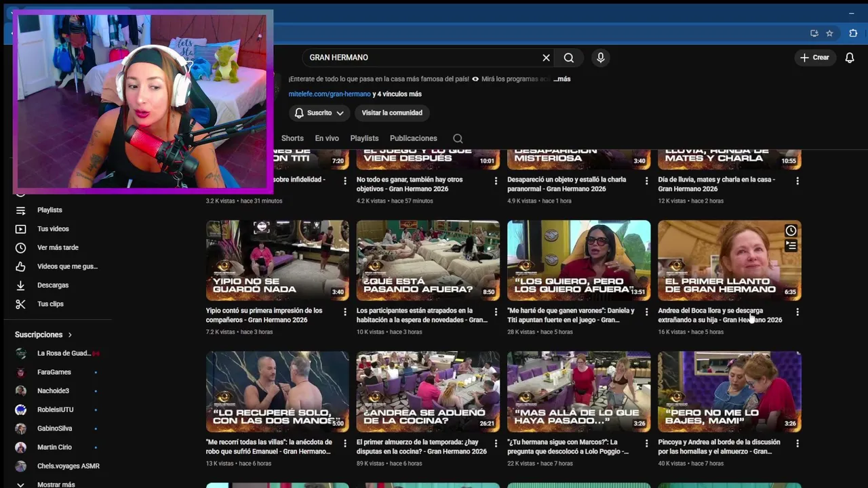
Task: Open options menu for 'Me recorrí todas las villas'
Action: (x=345, y=443)
